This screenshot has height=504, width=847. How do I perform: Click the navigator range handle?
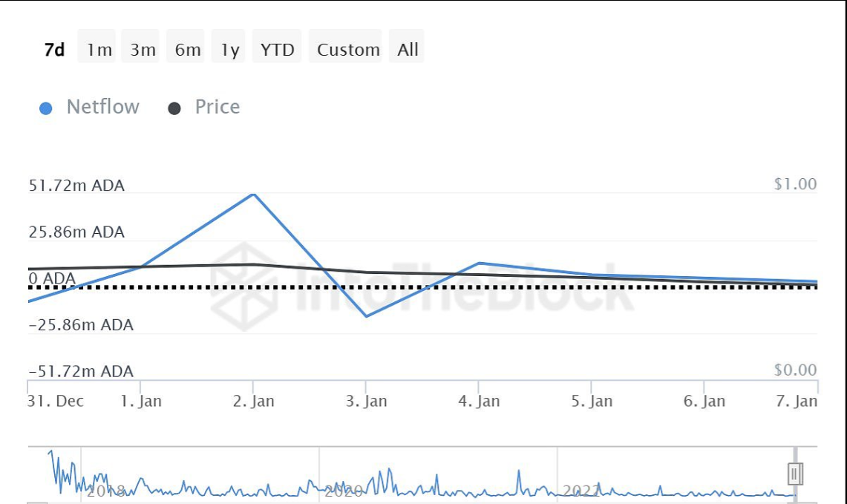click(x=796, y=473)
